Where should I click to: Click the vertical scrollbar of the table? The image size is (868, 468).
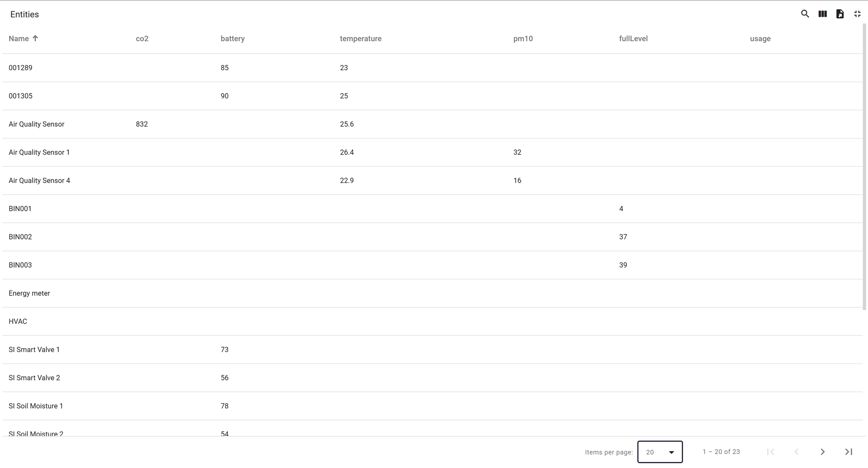coord(864,173)
